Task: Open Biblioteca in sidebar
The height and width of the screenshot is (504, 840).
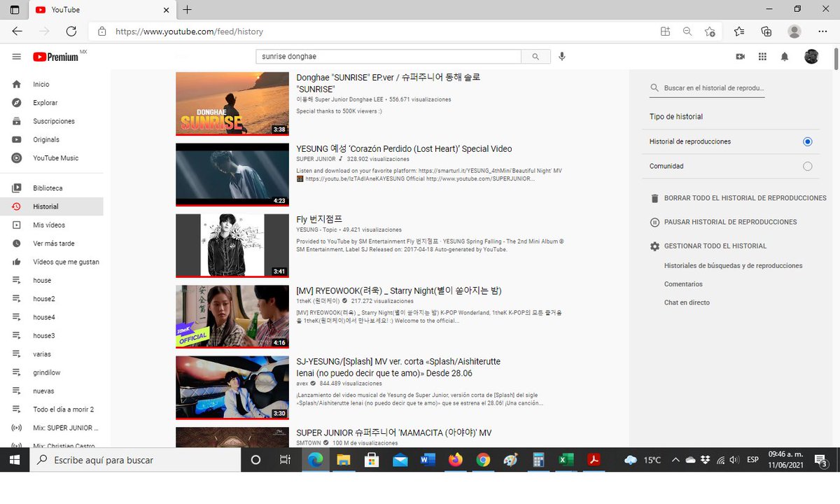Action: tap(52, 188)
